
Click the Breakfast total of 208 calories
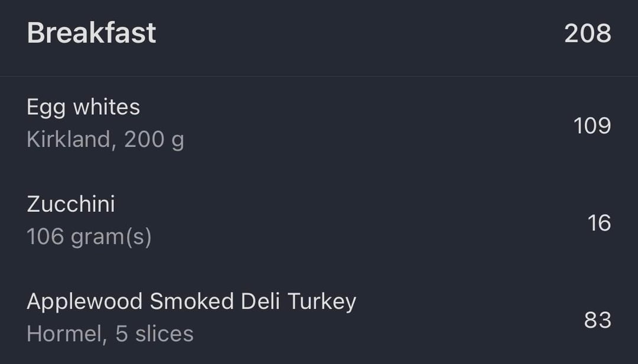pos(587,34)
